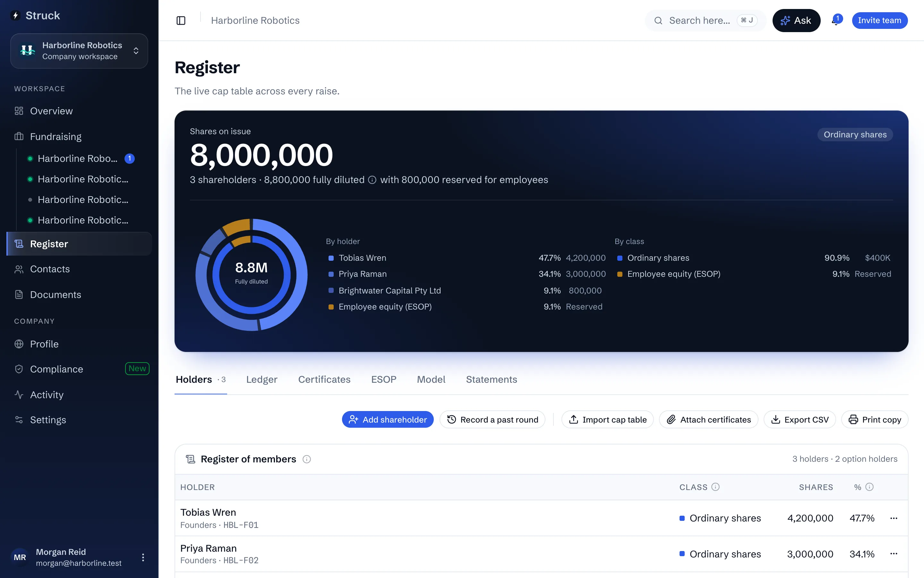Focus the Search here field
This screenshot has width=924, height=578.
pyautogui.click(x=706, y=20)
